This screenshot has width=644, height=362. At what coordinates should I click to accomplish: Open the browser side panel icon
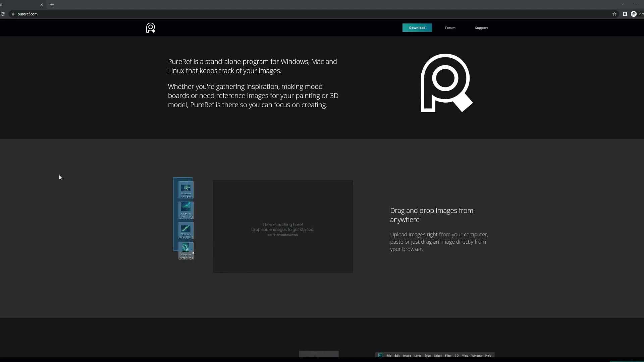click(625, 14)
